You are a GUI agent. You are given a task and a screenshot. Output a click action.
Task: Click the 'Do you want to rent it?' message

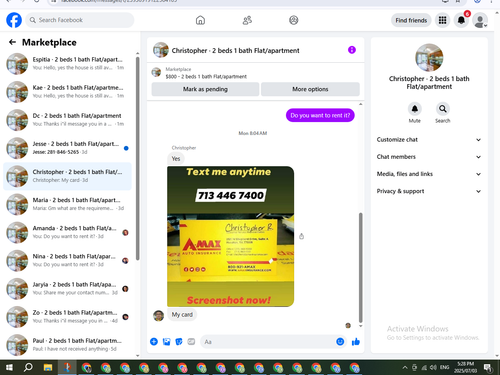pyautogui.click(x=320, y=115)
